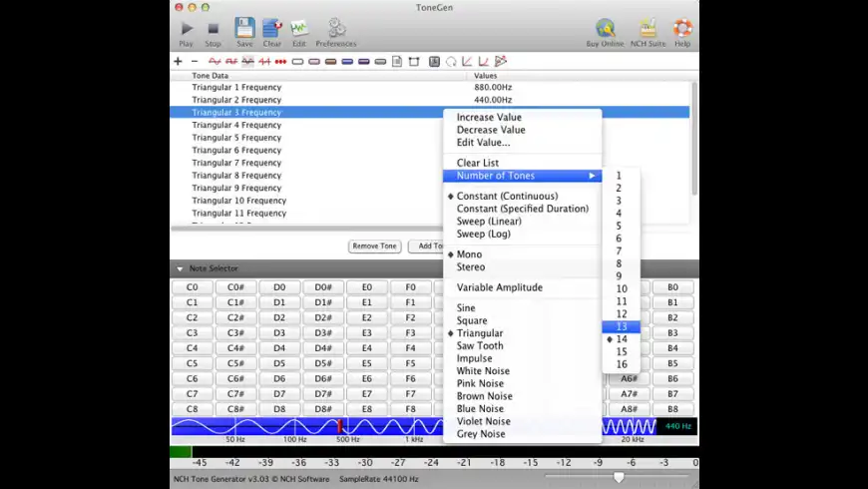Adjust the volume slider at bottom right
868x489 pixels.
(619, 477)
